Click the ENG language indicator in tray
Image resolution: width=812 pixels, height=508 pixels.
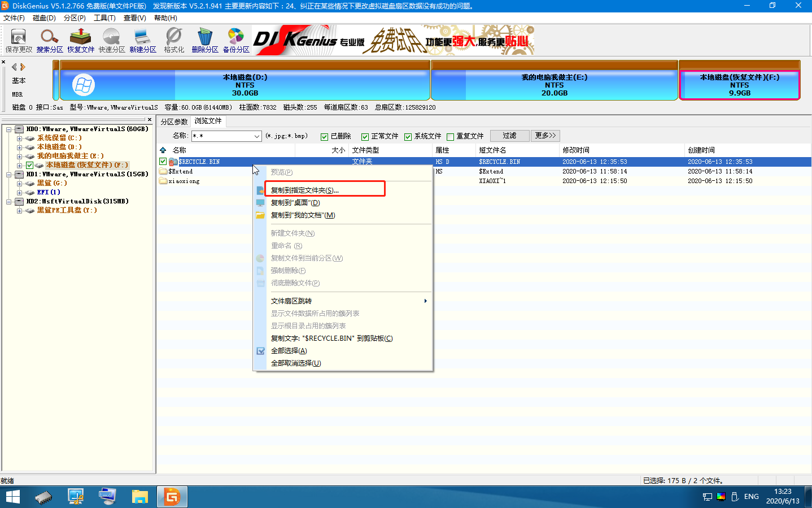[752, 497]
